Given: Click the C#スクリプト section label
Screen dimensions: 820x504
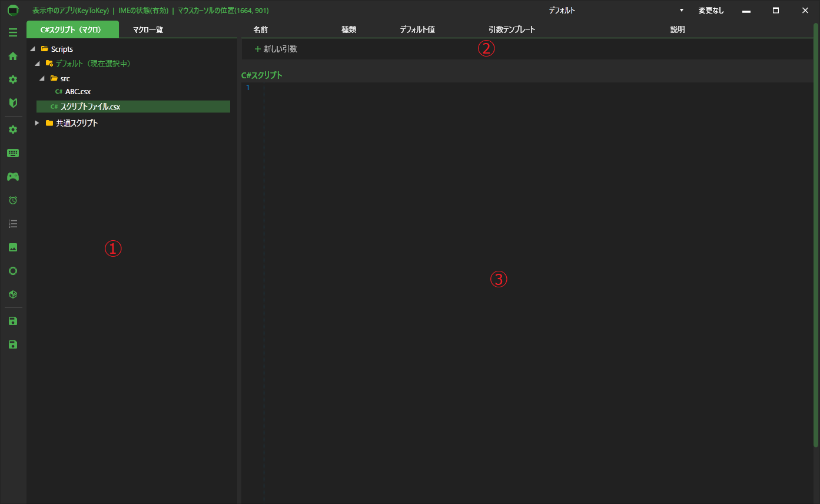Looking at the screenshot, I should coord(262,75).
